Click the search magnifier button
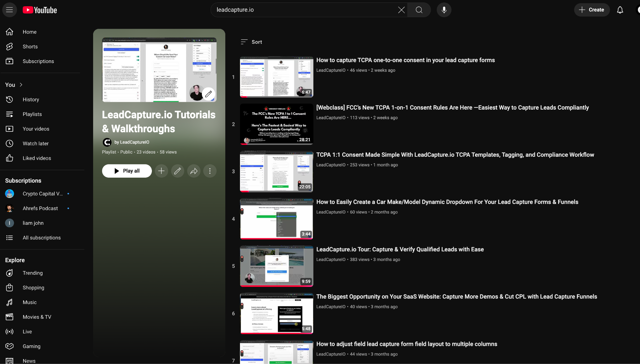Screen dimensions: 640x364 [x=419, y=10]
